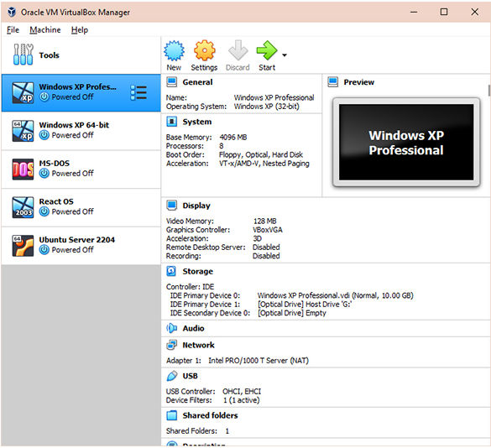Select the Ubuntu Server 2204 machine
The height and width of the screenshot is (448, 491).
tap(81, 246)
